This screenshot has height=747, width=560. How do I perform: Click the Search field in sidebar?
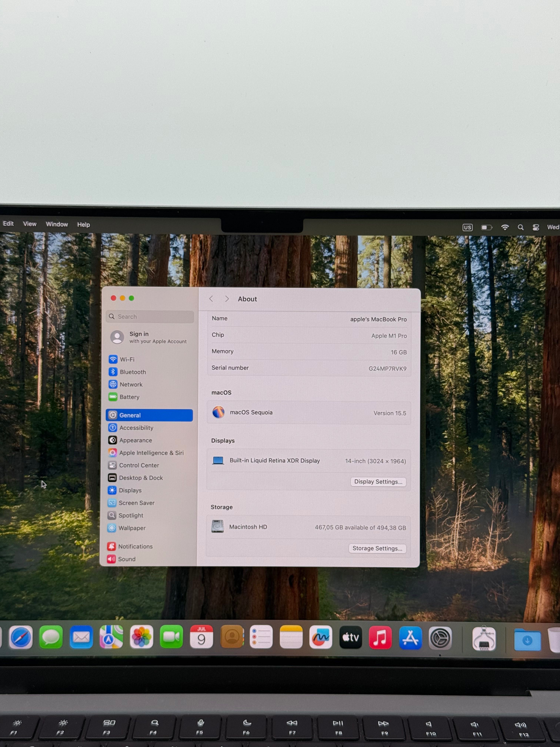click(x=150, y=316)
